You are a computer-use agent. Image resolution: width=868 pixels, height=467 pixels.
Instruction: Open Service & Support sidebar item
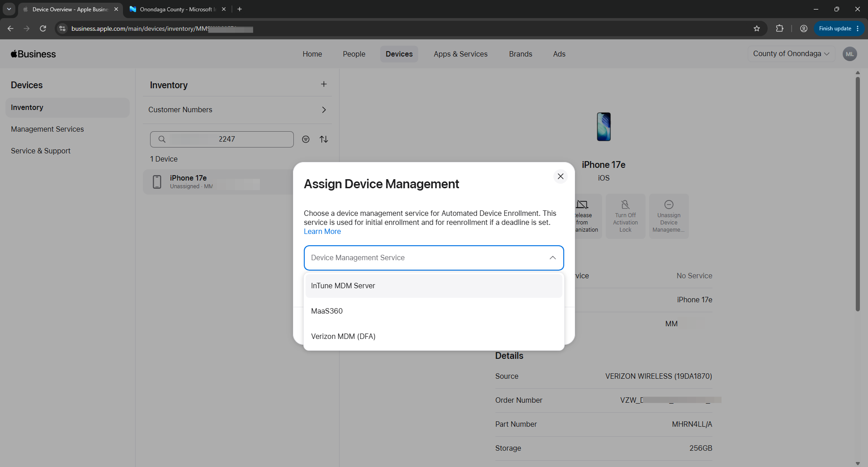click(41, 151)
